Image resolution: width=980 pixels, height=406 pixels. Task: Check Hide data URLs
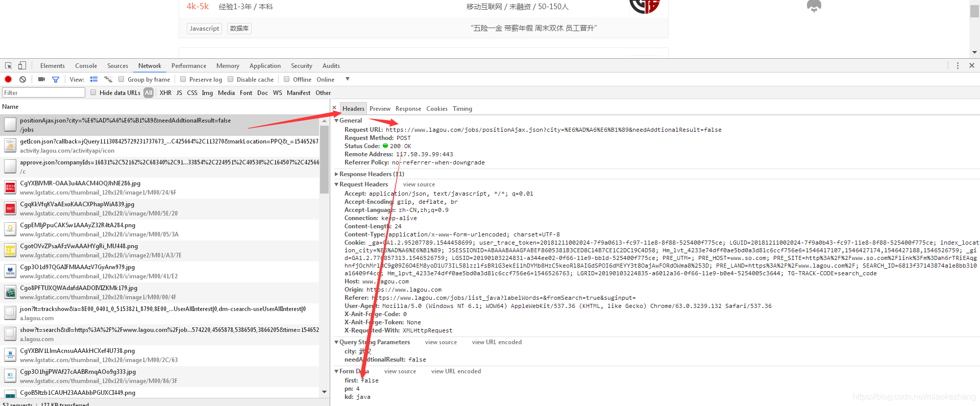coord(93,92)
